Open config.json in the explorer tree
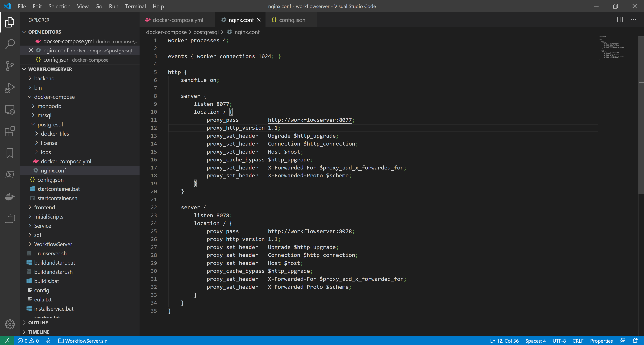The image size is (644, 345). [50, 180]
